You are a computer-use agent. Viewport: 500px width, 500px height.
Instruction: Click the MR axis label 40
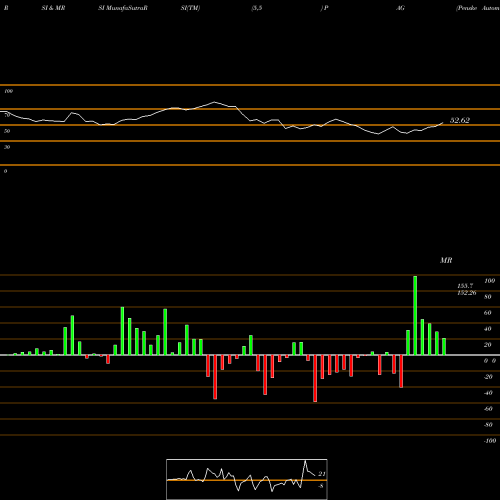(x=488, y=329)
